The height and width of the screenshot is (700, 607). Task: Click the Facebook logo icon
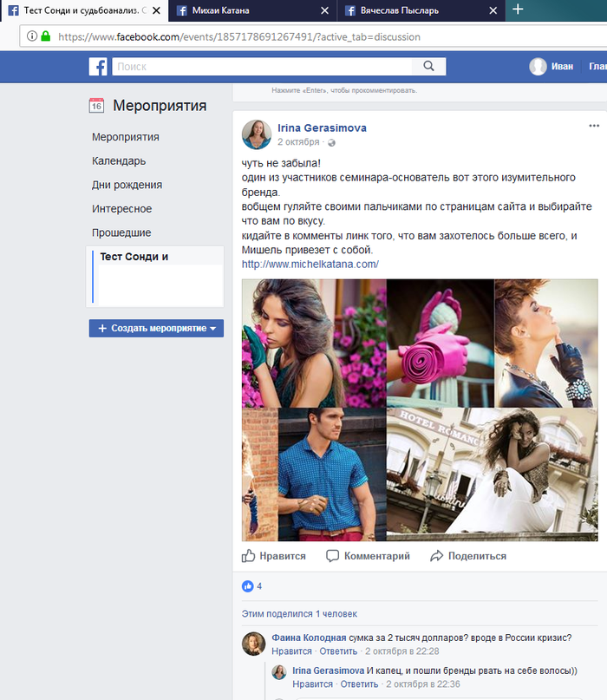99,67
